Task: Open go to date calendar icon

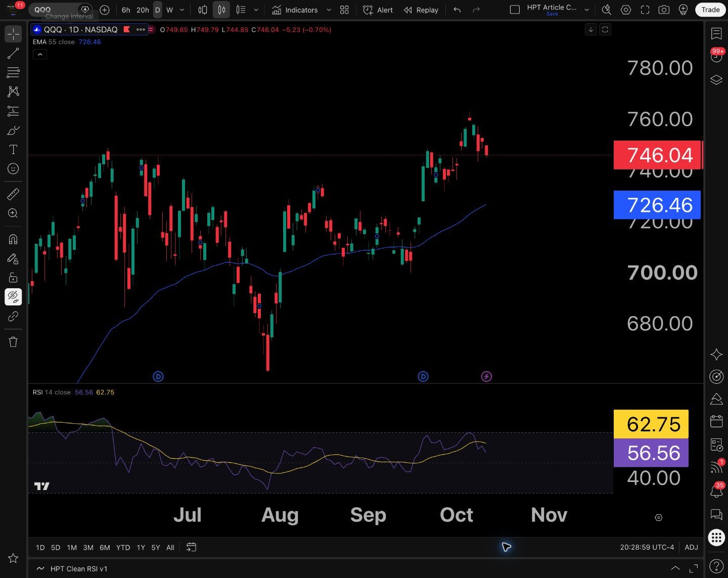Action: click(x=191, y=547)
